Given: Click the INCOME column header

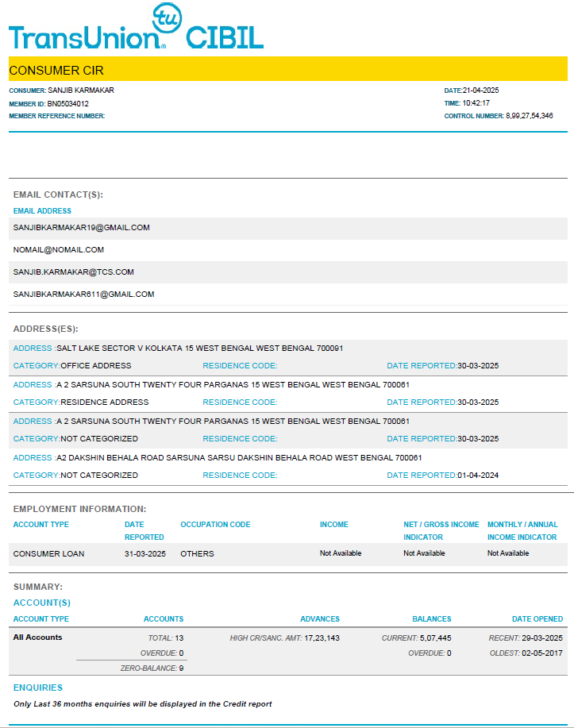Looking at the screenshot, I should point(334,525).
